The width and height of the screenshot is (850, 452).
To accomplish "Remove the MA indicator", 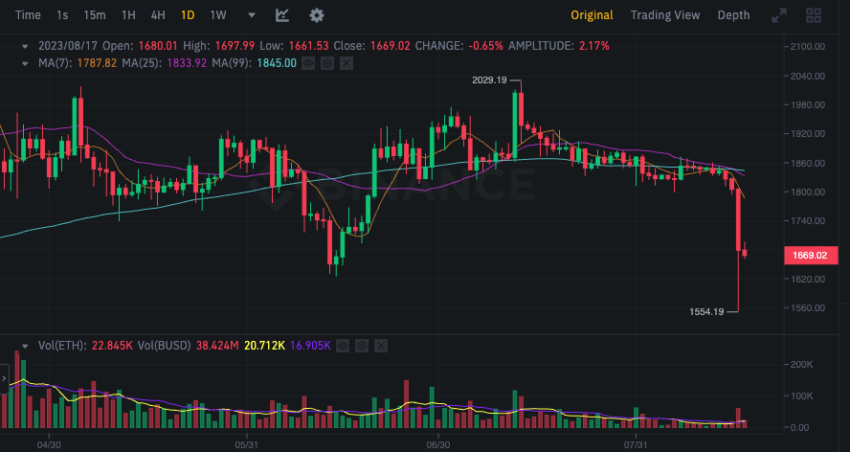I will pyautogui.click(x=346, y=63).
